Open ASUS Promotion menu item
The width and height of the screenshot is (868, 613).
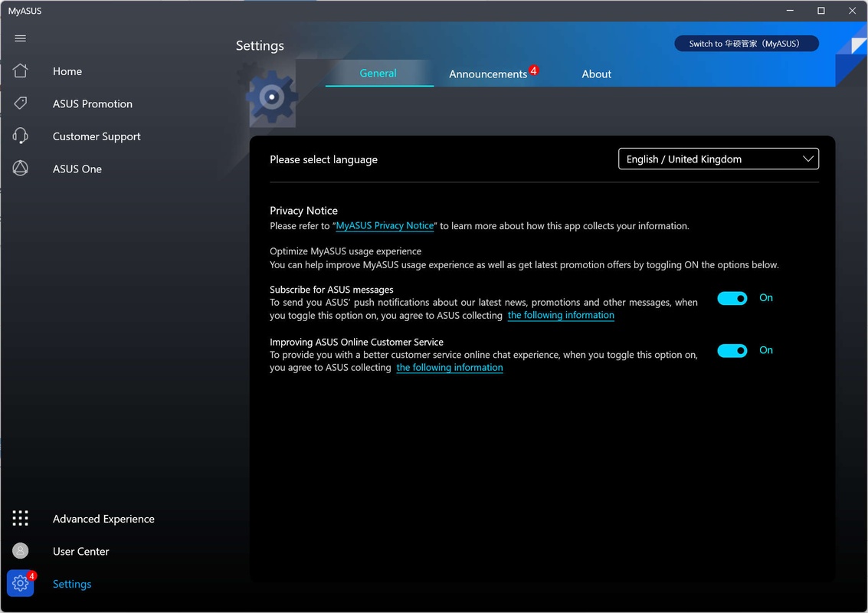click(93, 104)
